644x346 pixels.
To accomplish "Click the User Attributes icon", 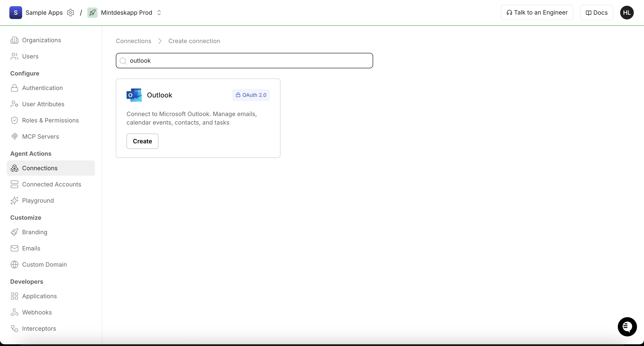I will point(14,104).
